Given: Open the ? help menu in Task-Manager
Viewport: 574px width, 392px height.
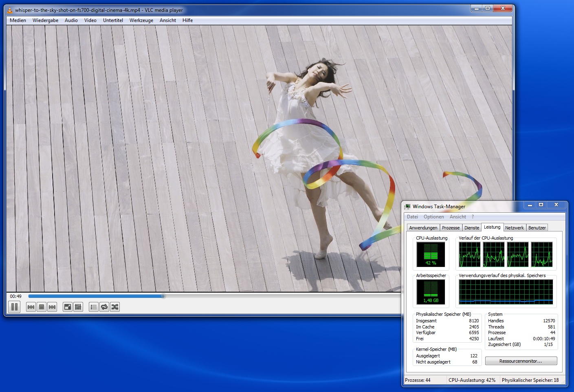Looking at the screenshot, I should (473, 217).
